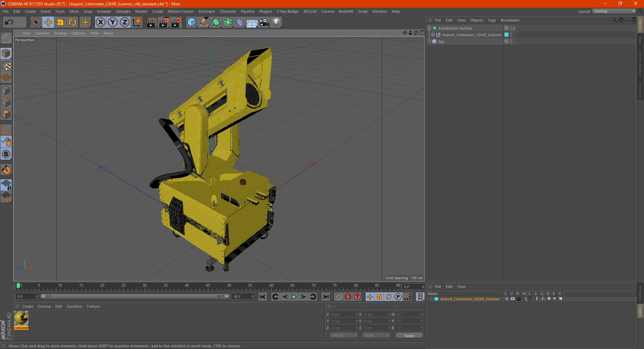Toggle the X-axis lock button
Image resolution: width=644 pixels, height=349 pixels.
[x=100, y=22]
